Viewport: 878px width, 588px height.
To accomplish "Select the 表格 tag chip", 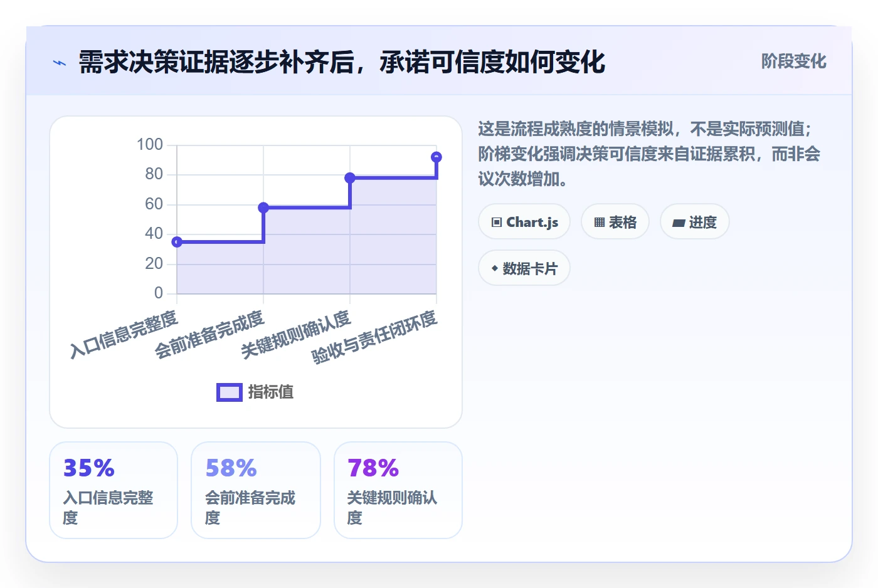I will coord(615,222).
